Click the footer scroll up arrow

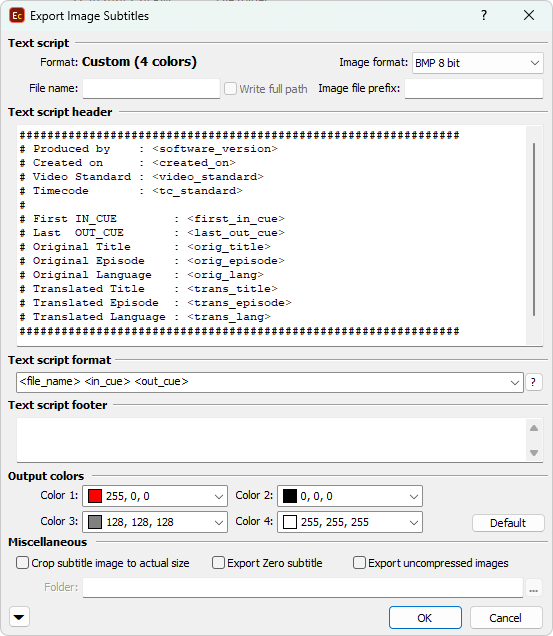click(534, 428)
